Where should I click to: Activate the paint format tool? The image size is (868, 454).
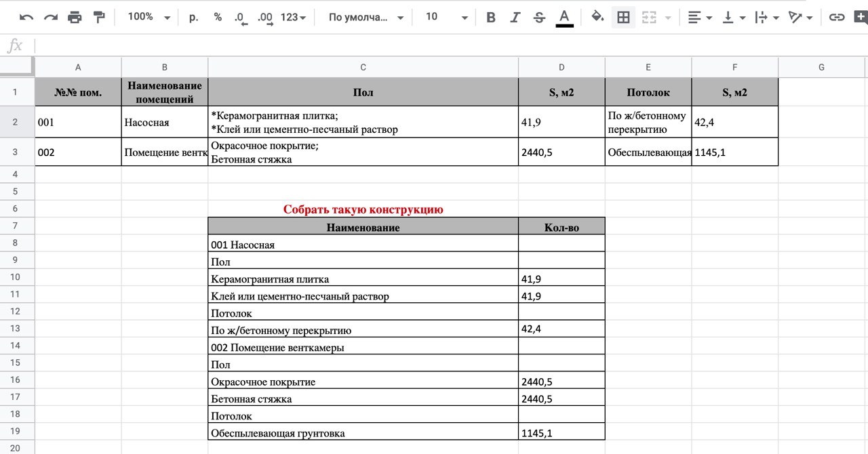click(x=99, y=17)
